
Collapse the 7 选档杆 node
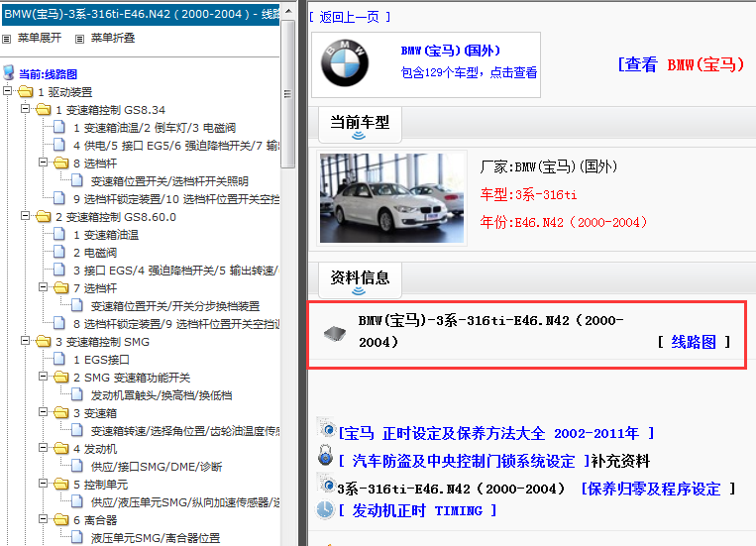pyautogui.click(x=43, y=287)
